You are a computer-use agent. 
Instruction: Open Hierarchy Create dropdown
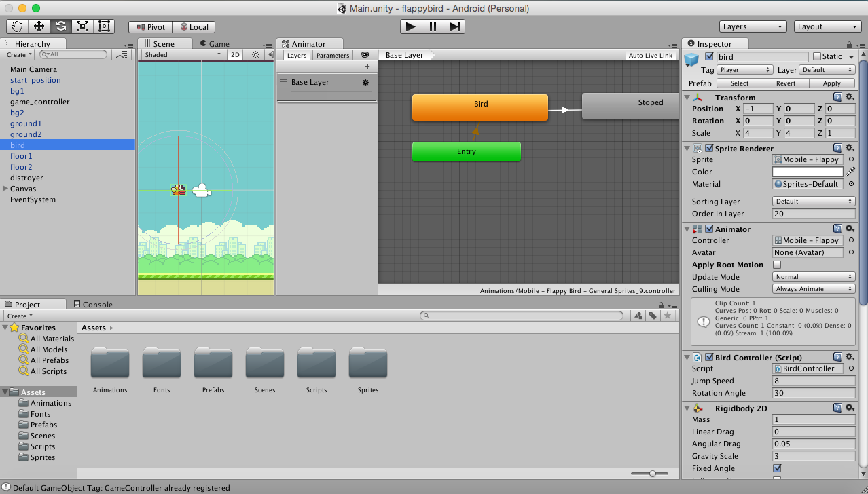pos(18,54)
